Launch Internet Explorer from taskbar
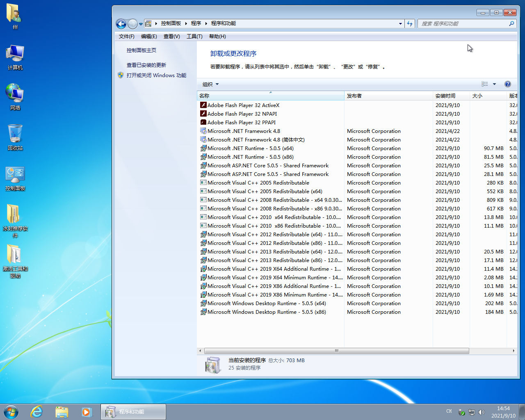 tap(37, 411)
